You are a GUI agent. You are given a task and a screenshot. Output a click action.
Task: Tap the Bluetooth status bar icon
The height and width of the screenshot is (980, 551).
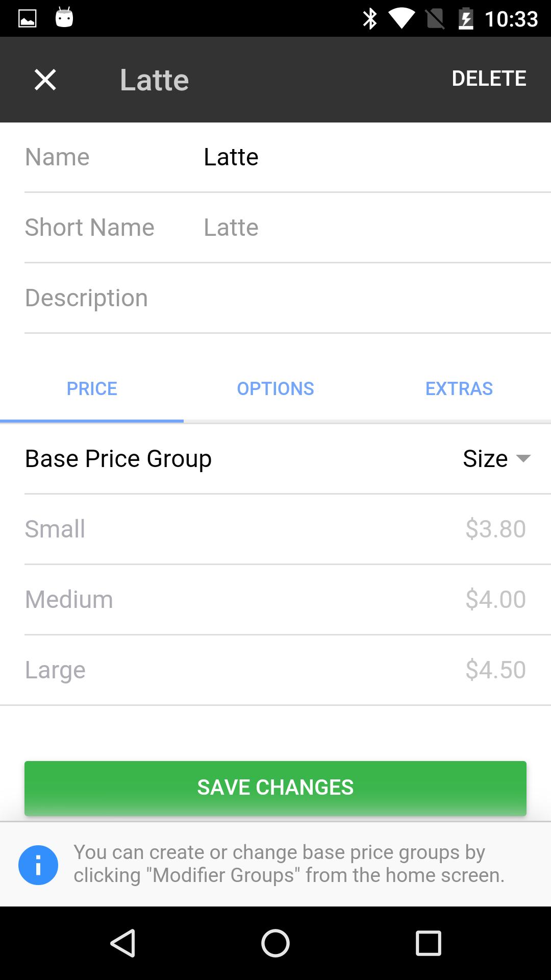[369, 19]
